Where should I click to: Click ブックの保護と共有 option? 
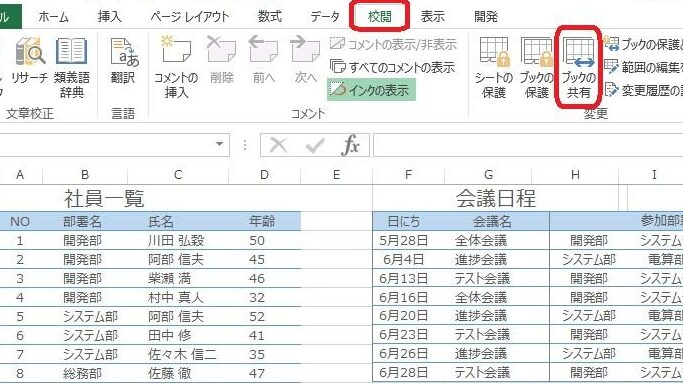(643, 44)
